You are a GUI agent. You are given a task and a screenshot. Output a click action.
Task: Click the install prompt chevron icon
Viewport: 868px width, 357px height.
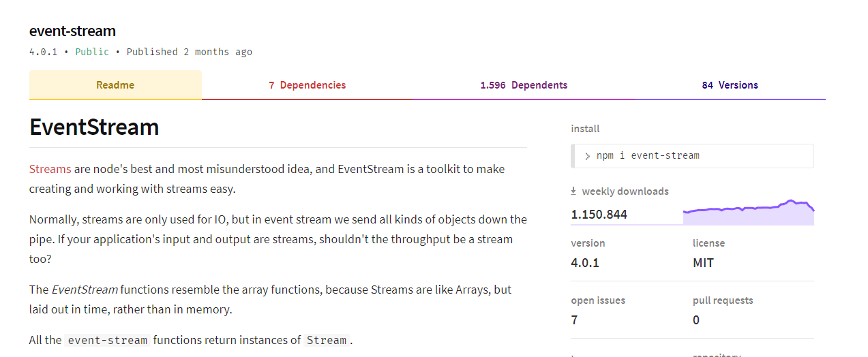(x=588, y=156)
